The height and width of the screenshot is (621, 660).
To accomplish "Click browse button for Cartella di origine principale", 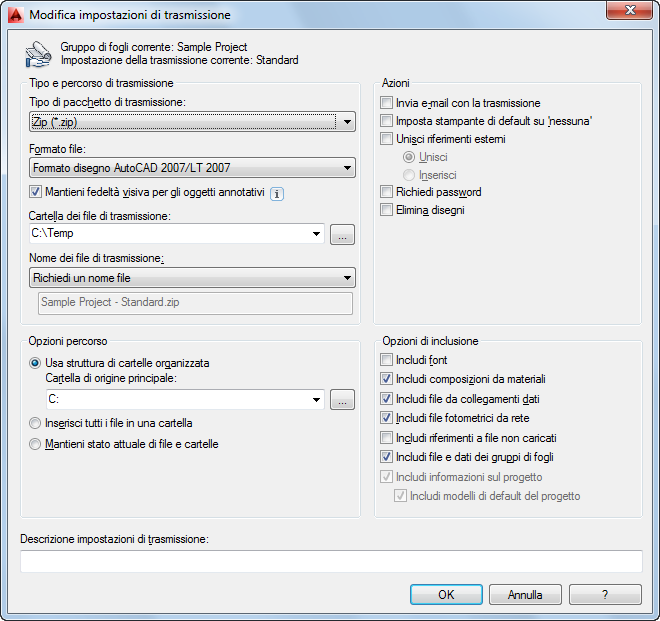I will click(x=343, y=400).
